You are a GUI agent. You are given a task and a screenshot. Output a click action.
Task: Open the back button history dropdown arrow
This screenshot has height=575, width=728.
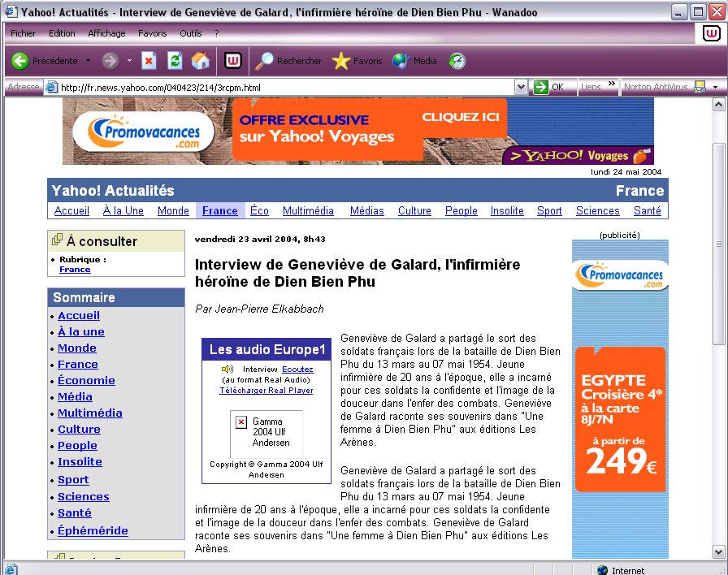coord(89,61)
